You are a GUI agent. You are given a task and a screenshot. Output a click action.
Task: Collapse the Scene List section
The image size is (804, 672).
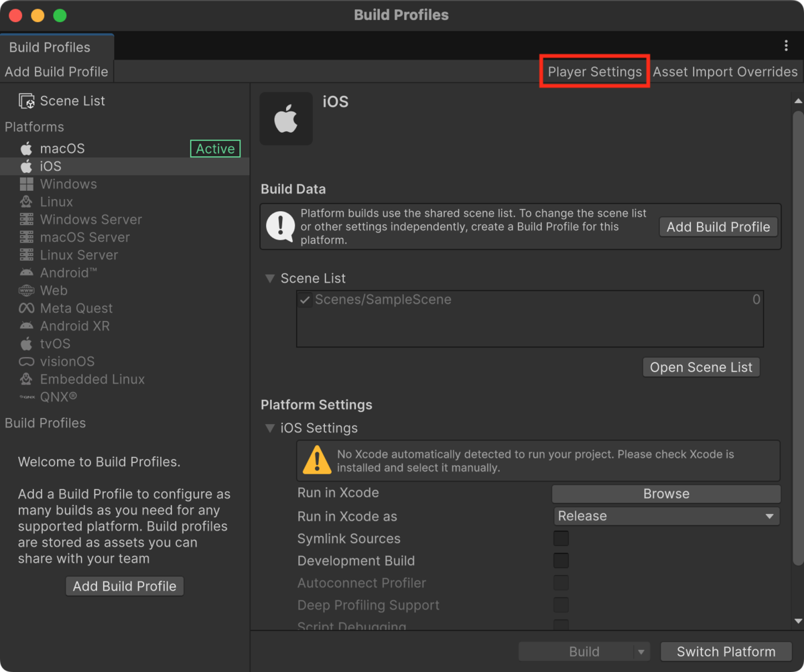tap(270, 278)
